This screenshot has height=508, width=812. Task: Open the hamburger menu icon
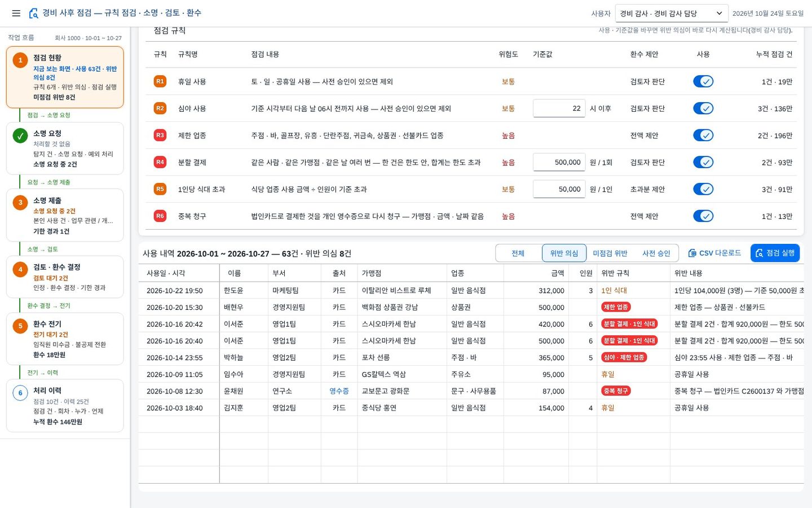pyautogui.click(x=16, y=13)
